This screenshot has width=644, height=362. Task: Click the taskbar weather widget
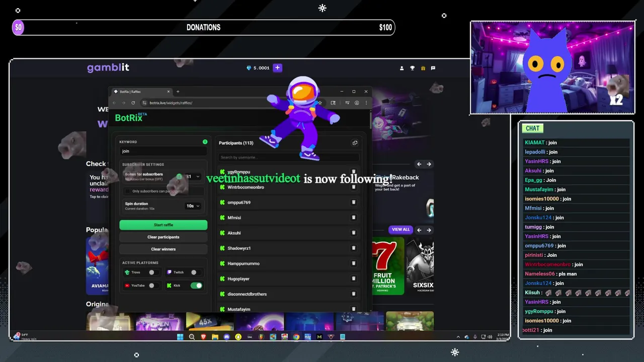tap(25, 336)
